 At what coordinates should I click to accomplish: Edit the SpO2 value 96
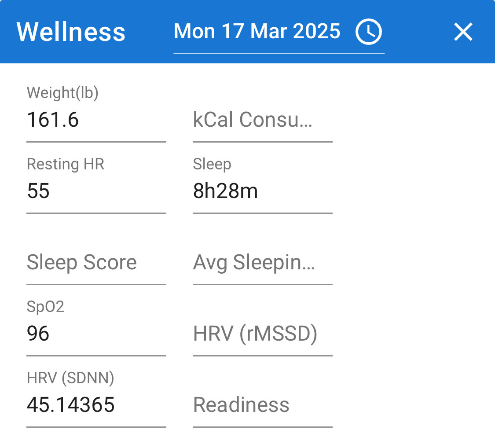[96, 334]
